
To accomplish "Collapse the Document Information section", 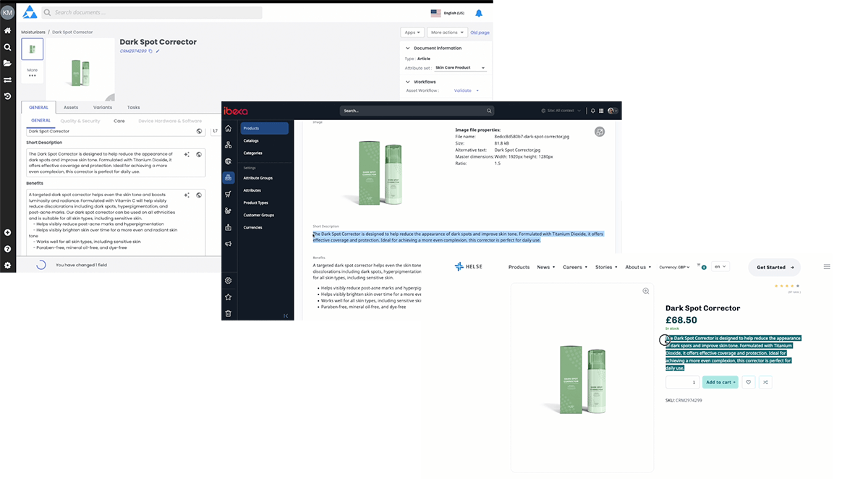I will click(407, 48).
